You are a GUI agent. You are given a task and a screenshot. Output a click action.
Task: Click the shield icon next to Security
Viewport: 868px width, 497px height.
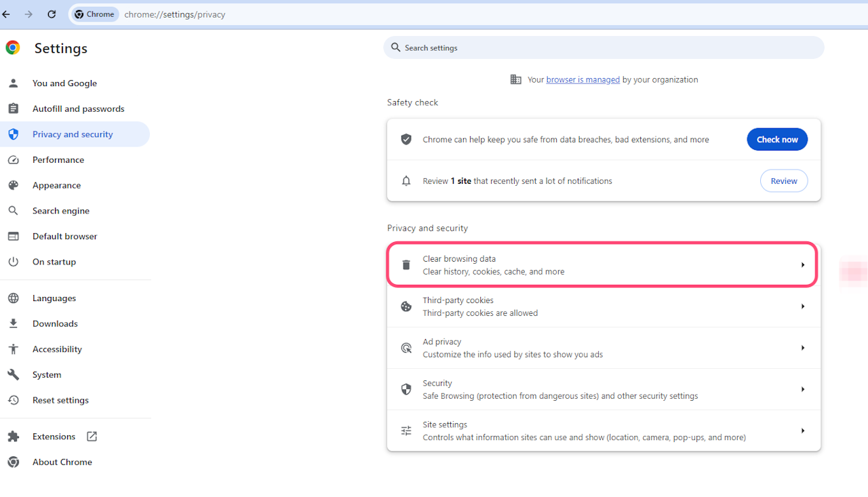click(406, 389)
